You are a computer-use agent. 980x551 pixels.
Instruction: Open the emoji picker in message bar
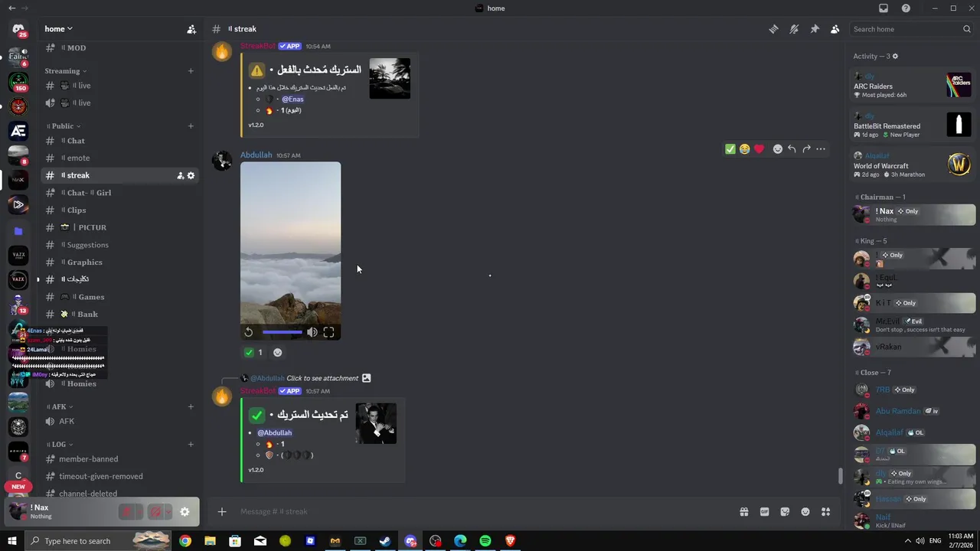click(x=805, y=512)
